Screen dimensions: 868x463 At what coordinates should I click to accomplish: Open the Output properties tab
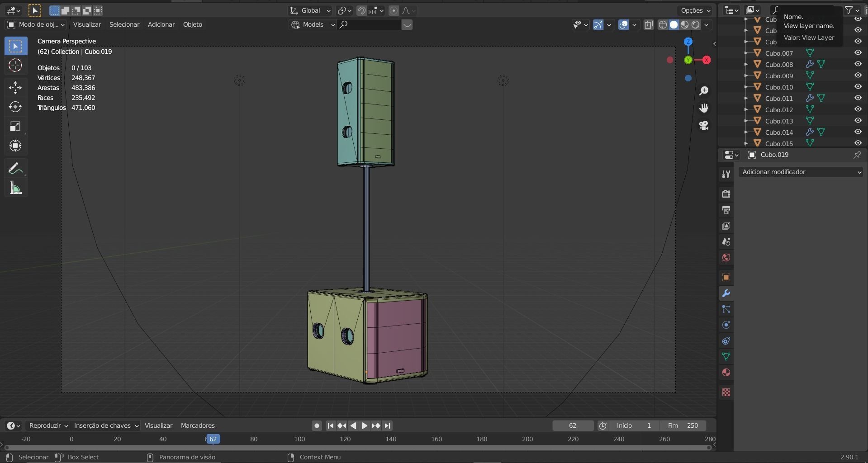[726, 210]
